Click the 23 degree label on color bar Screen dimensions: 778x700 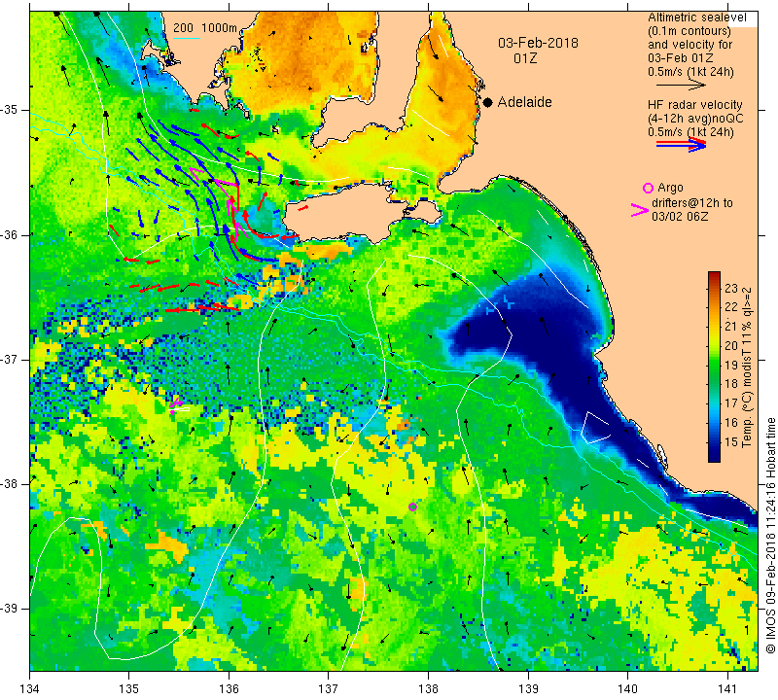pos(731,289)
